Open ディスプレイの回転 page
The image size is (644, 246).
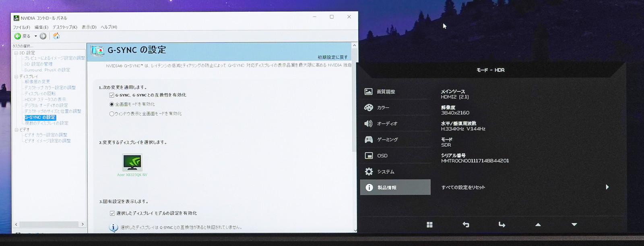[40, 94]
